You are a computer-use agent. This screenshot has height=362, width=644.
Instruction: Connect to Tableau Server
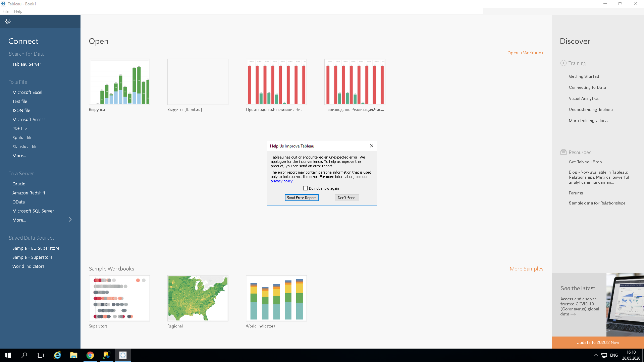(x=27, y=64)
